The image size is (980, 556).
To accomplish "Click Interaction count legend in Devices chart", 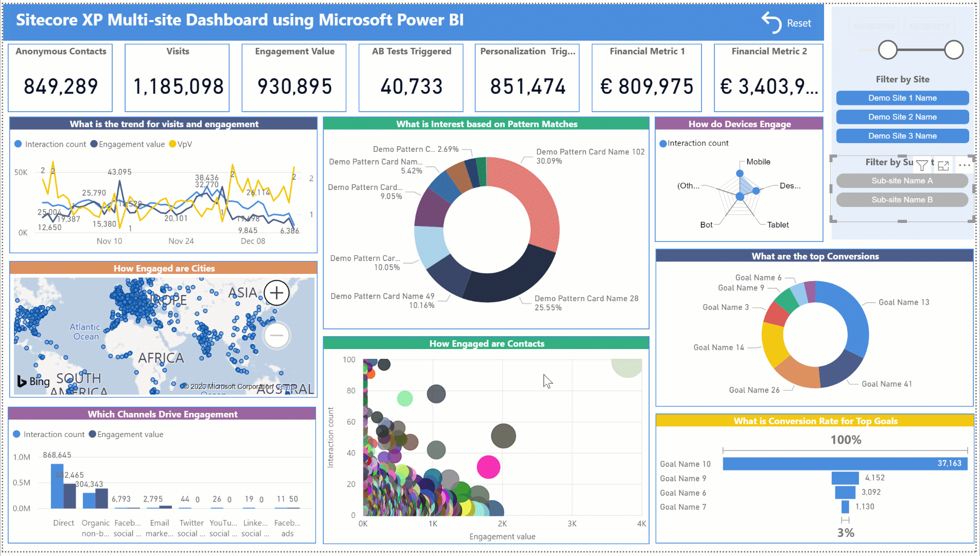I will click(x=694, y=143).
